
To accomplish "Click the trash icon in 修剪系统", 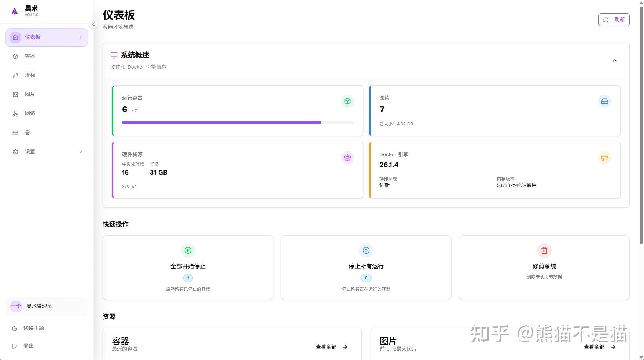I will 544,250.
